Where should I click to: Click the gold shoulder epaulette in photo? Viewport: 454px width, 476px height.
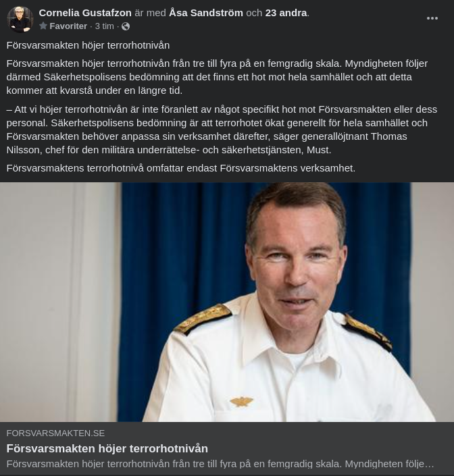tap(203, 318)
